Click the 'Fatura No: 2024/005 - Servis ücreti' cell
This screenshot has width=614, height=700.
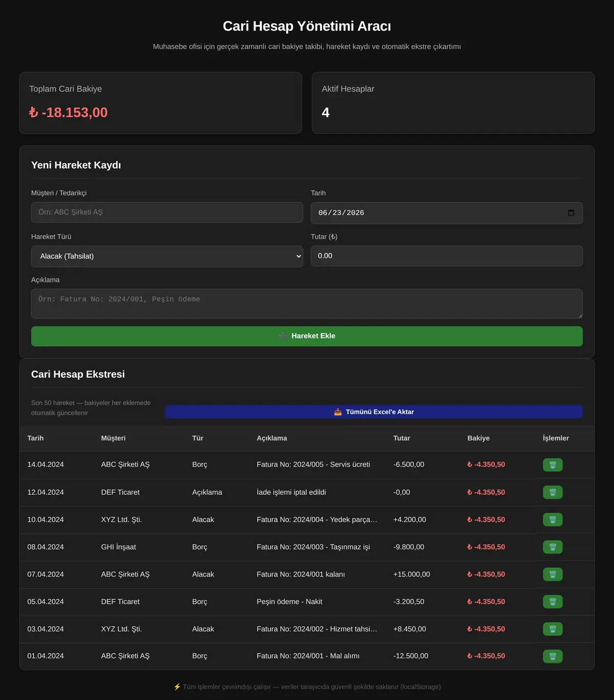(313, 465)
